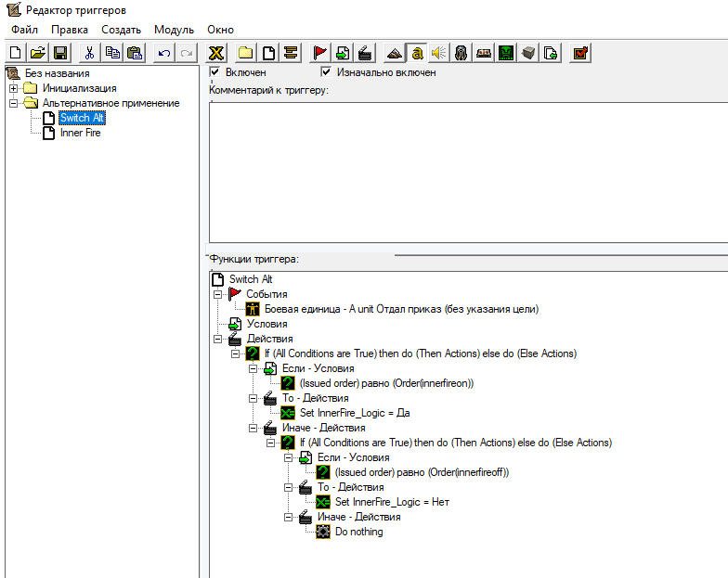This screenshot has width=728, height=578.
Task: Copy selection using the copy icon
Action: click(112, 53)
